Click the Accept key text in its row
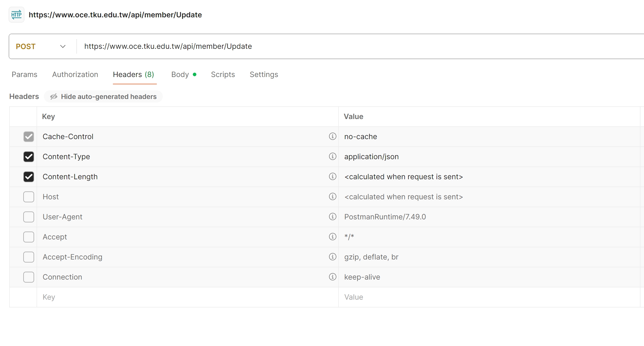Viewport: 644px width, 346px height. (55, 237)
